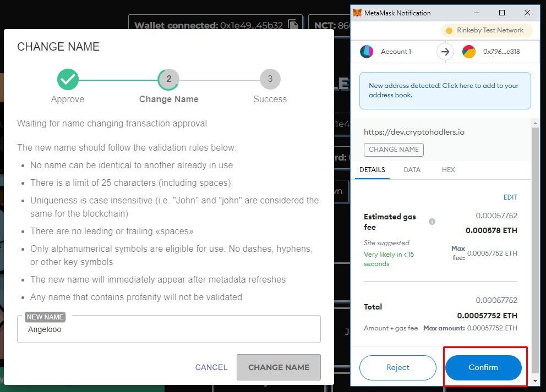
Task: Click step 2 Change Name circle
Action: click(168, 79)
